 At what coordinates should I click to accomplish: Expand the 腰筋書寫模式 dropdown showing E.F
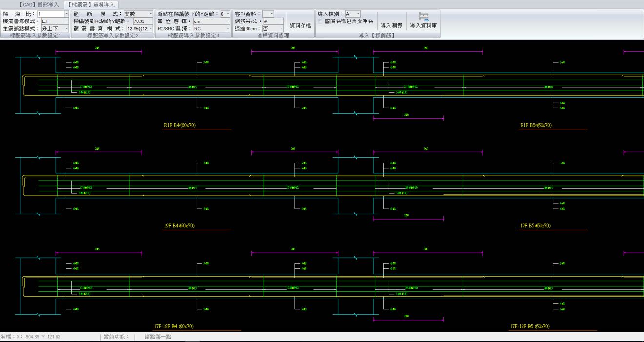(66, 21)
